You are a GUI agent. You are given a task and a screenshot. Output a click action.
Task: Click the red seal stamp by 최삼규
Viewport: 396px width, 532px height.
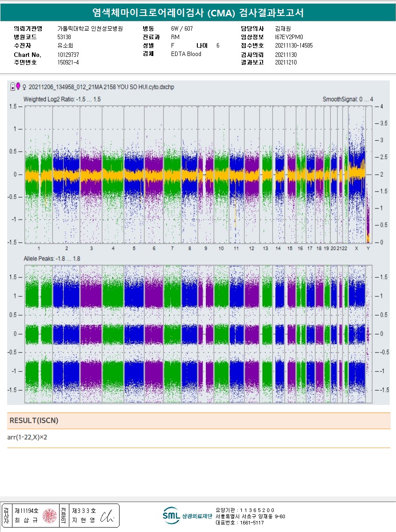click(49, 516)
